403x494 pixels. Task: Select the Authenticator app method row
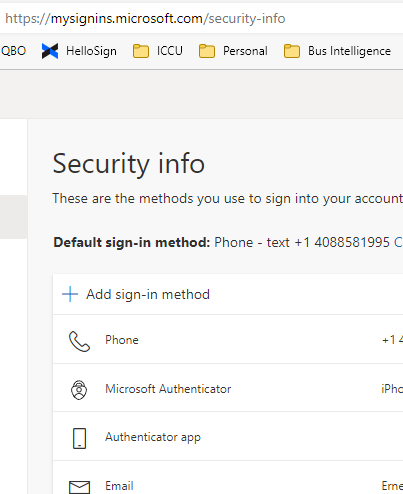(x=228, y=437)
